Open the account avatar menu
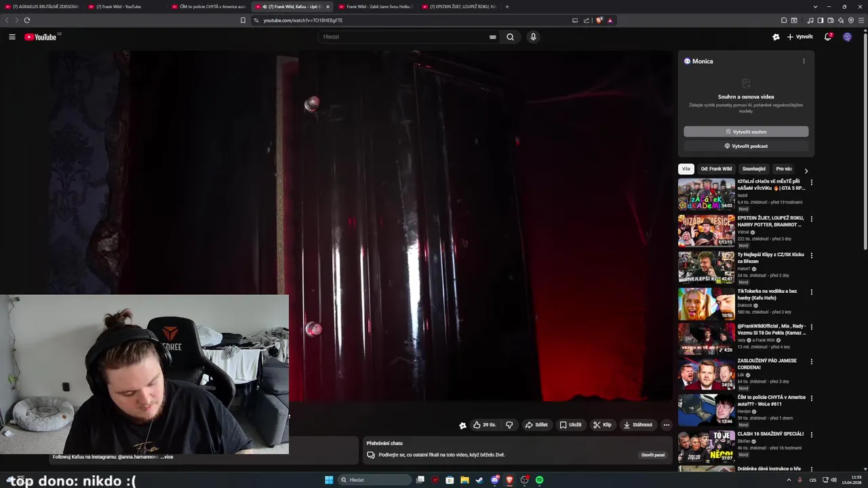Screen dimensions: 868x488 click(847, 37)
